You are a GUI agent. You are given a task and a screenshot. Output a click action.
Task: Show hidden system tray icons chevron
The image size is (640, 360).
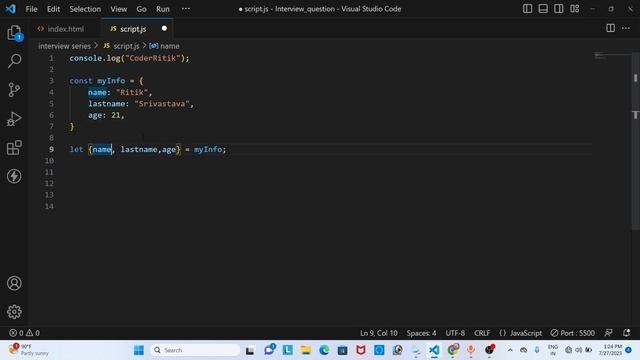510,350
